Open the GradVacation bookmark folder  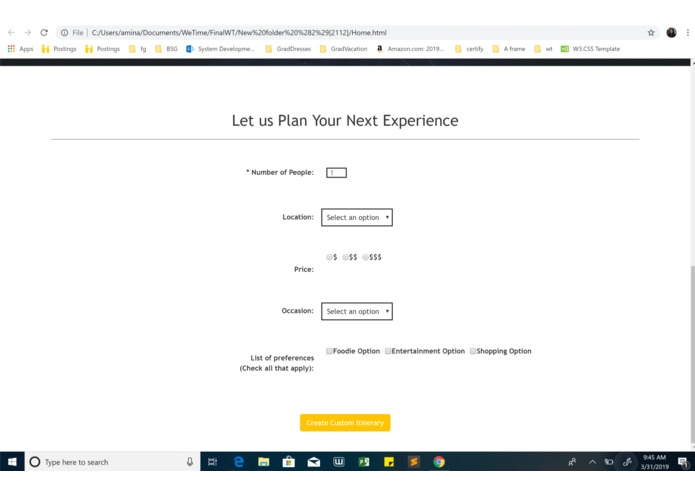tap(344, 49)
